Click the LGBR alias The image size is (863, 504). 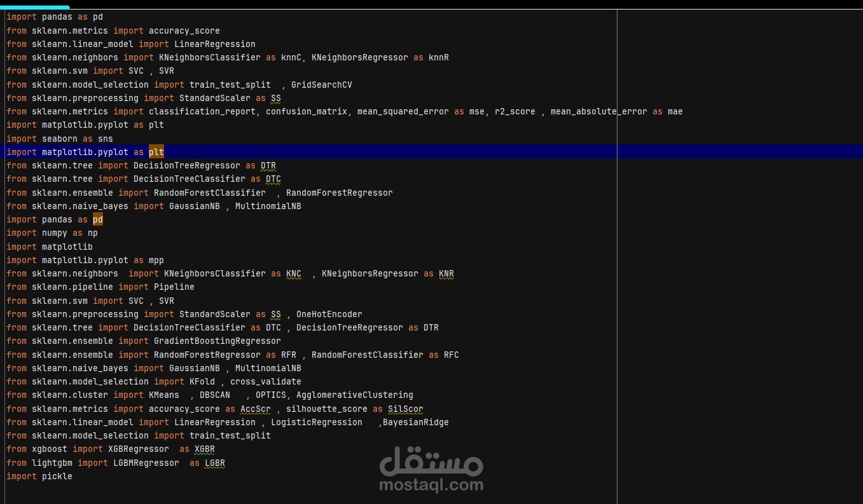(x=215, y=463)
